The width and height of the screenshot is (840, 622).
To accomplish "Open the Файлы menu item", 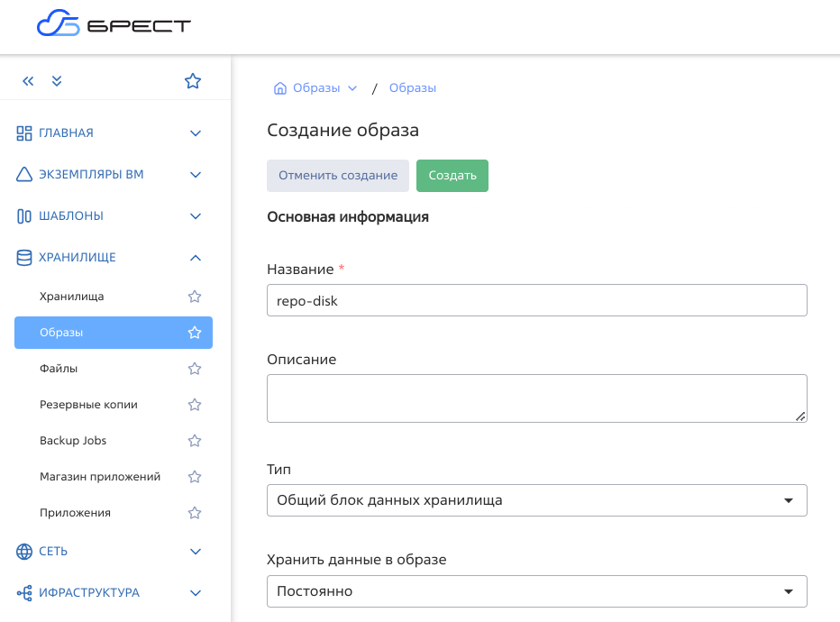I will pos(59,369).
